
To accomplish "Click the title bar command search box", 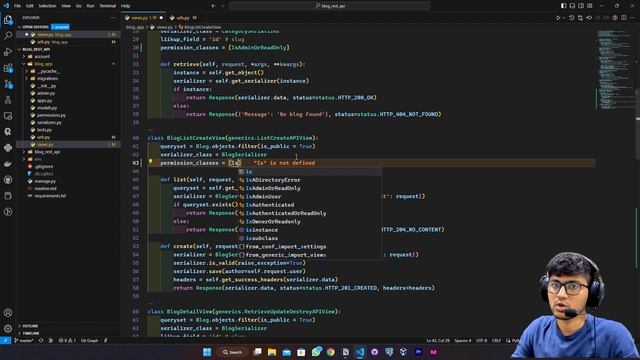I will tap(329, 6).
